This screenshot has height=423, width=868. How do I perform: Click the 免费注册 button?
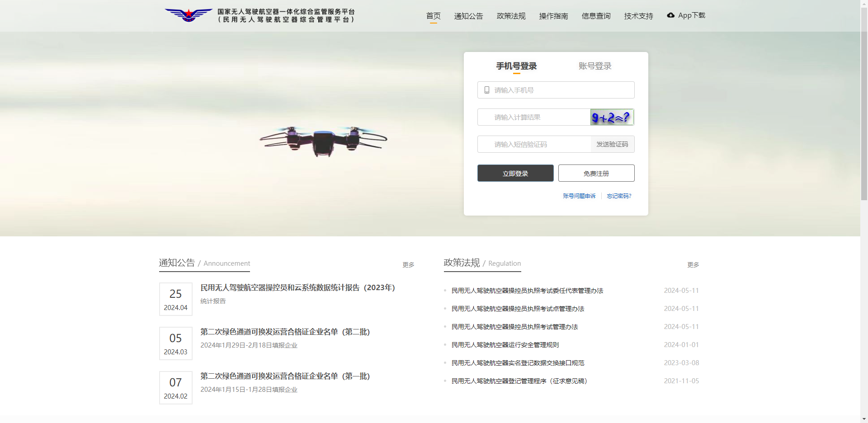click(x=596, y=173)
